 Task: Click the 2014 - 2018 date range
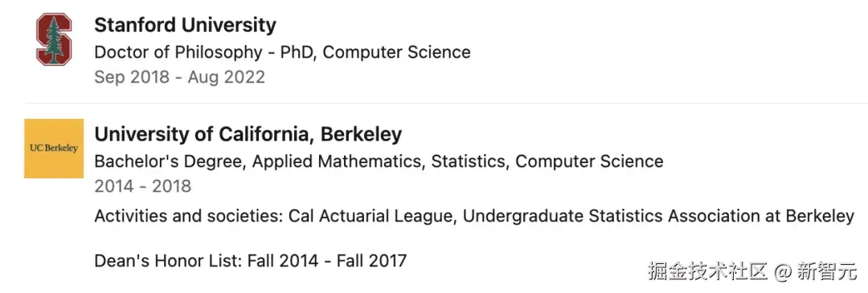click(x=143, y=186)
